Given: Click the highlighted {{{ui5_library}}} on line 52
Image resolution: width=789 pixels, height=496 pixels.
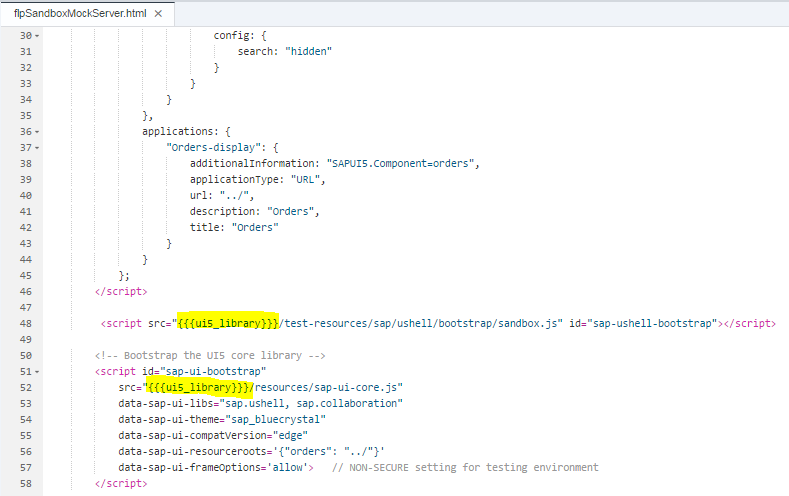Looking at the screenshot, I should pos(197,387).
